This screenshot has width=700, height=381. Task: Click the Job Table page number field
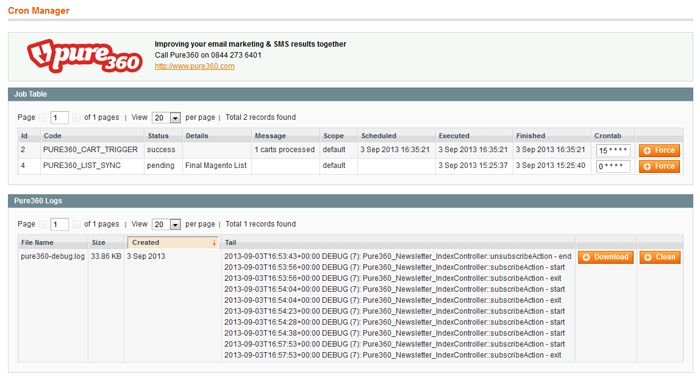[59, 117]
